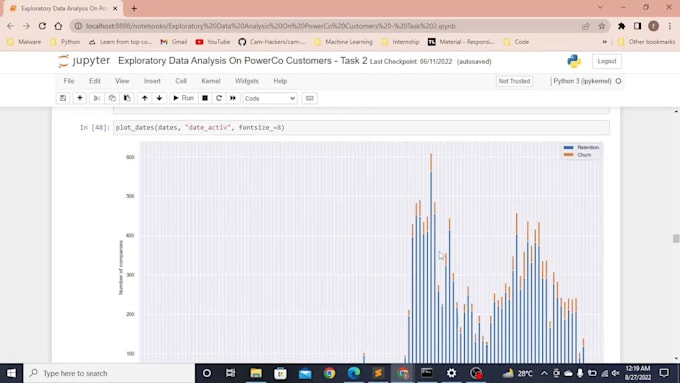Viewport: 680px width, 383px height.
Task: Open the Code cell type dropdown
Action: [x=270, y=98]
